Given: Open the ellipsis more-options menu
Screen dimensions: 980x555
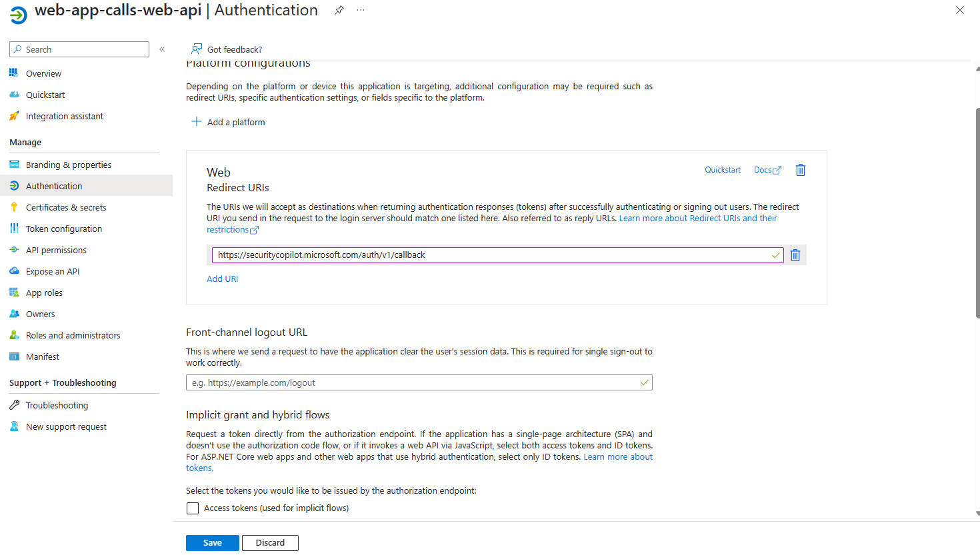Looking at the screenshot, I should coord(361,10).
